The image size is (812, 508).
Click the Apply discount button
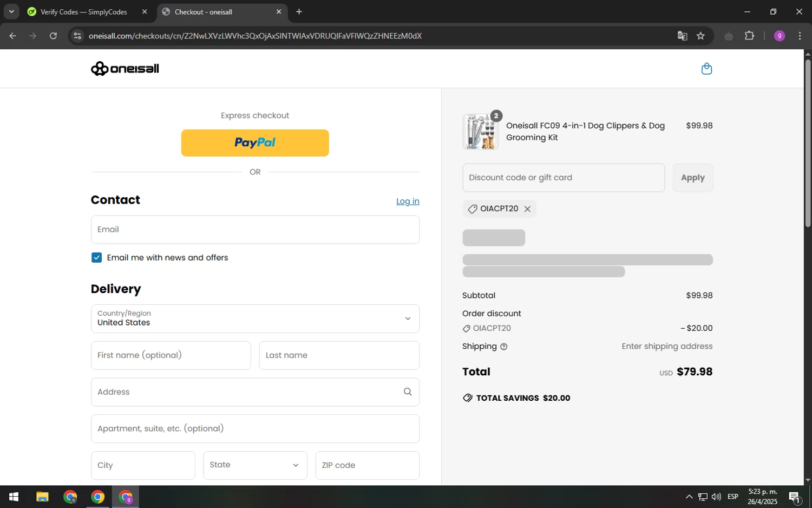[692, 178]
